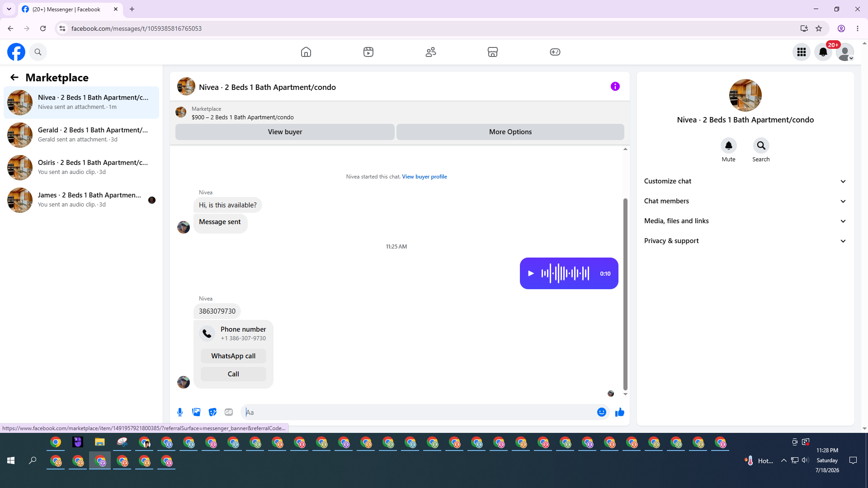Open the Marketplace storefront icon
The width and height of the screenshot is (868, 488).
point(493,52)
